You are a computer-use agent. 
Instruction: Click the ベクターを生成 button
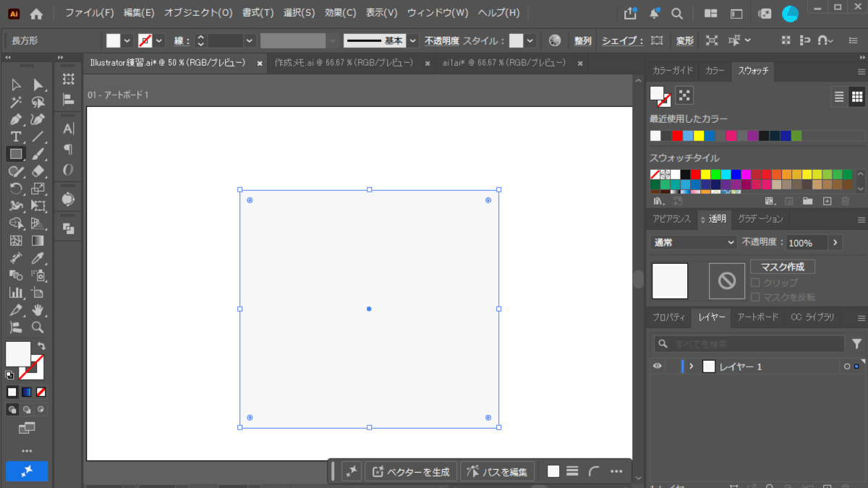412,471
